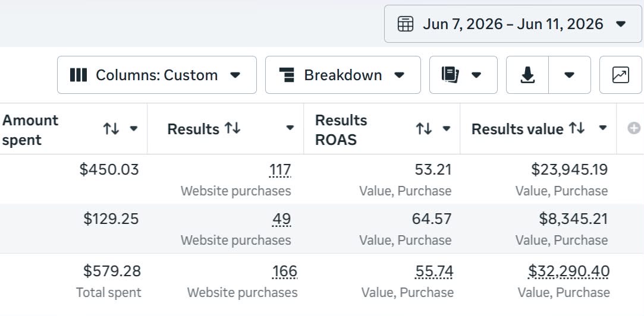Screen dimensions: 644x316
Task: Click the Total spent label
Action: (x=109, y=293)
